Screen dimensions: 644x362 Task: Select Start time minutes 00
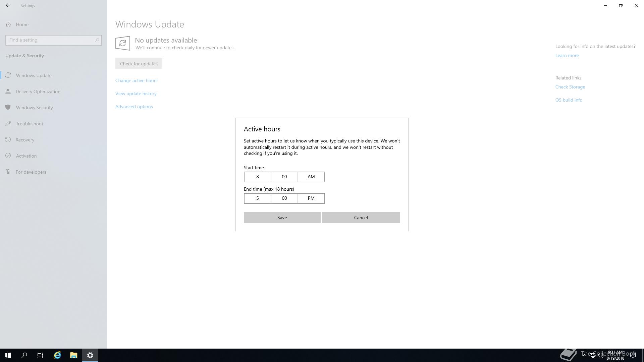[x=284, y=177]
